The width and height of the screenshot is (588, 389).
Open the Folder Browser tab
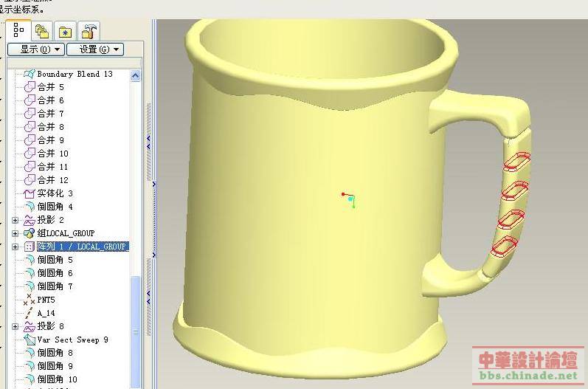[42, 31]
